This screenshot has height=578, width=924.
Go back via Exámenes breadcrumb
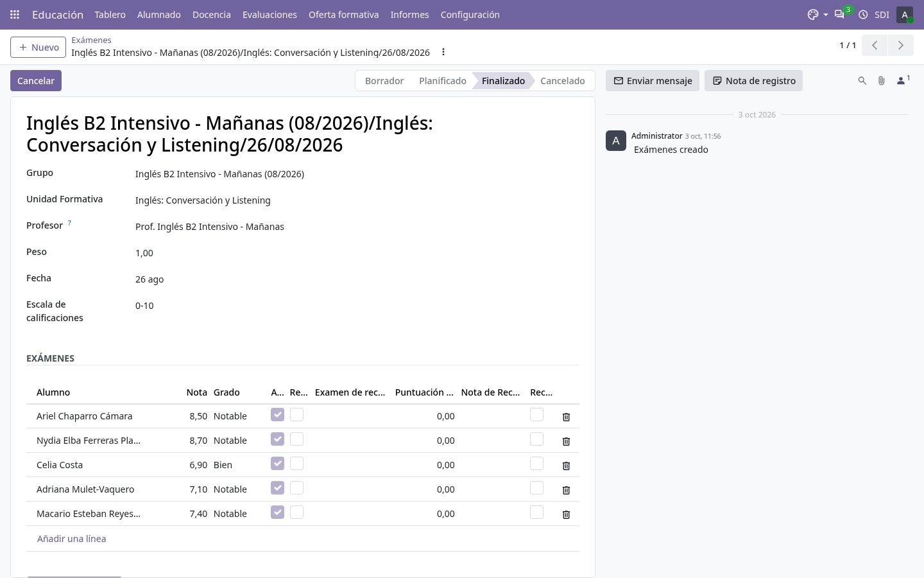91,40
